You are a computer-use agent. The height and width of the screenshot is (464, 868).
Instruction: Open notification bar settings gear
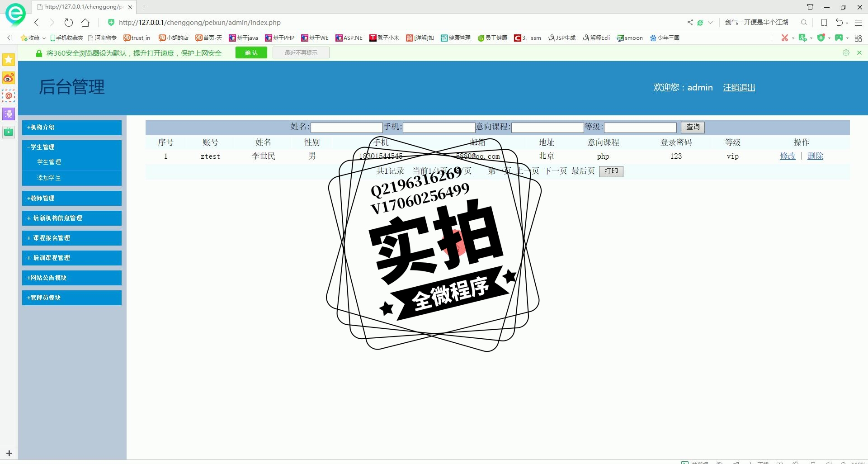pyautogui.click(x=846, y=53)
